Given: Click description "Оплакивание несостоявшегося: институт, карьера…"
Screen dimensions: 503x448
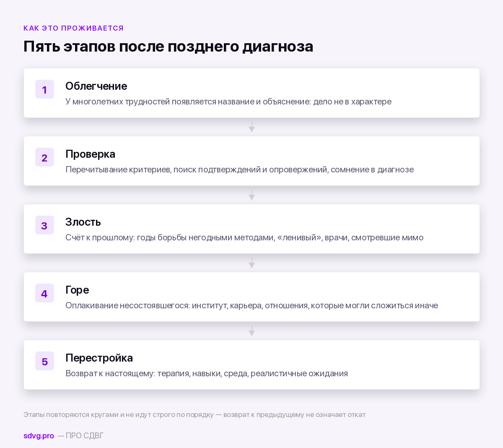Looking at the screenshot, I should [251, 305].
